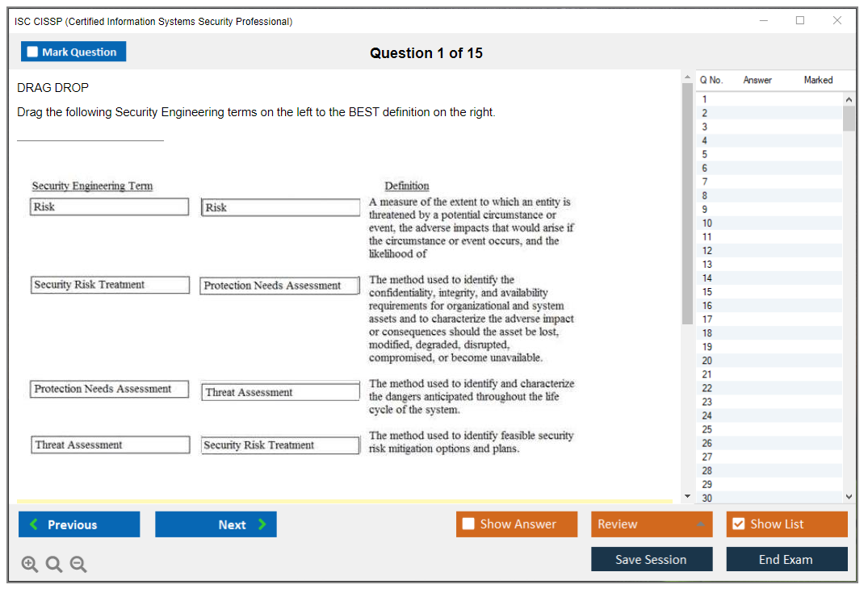Click question list scroll up arrow
868x593 pixels.
[849, 99]
